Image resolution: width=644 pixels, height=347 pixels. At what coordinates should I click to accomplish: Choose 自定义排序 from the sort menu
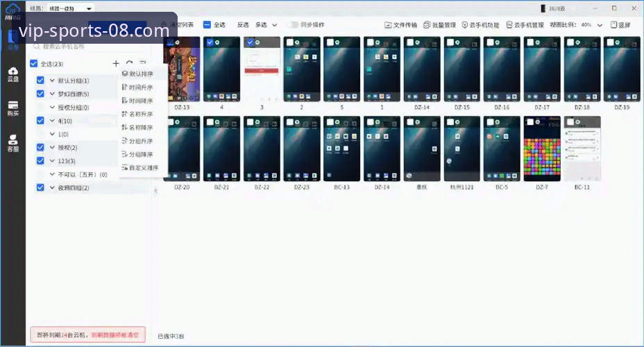142,167
